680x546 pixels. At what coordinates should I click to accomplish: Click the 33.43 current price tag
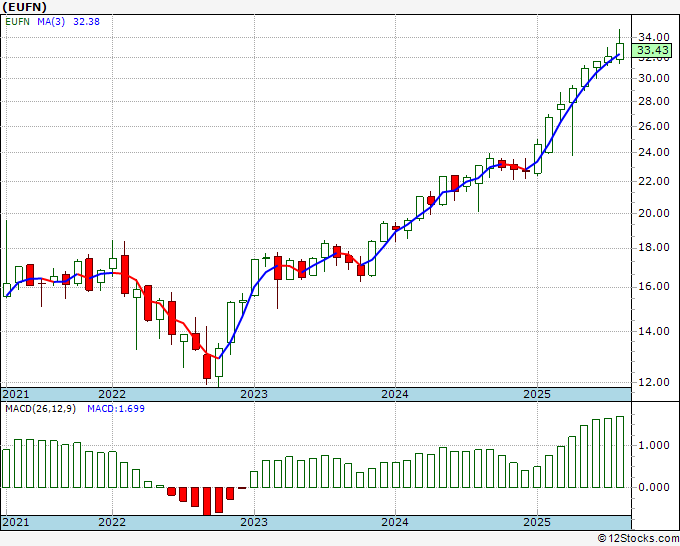point(652,50)
